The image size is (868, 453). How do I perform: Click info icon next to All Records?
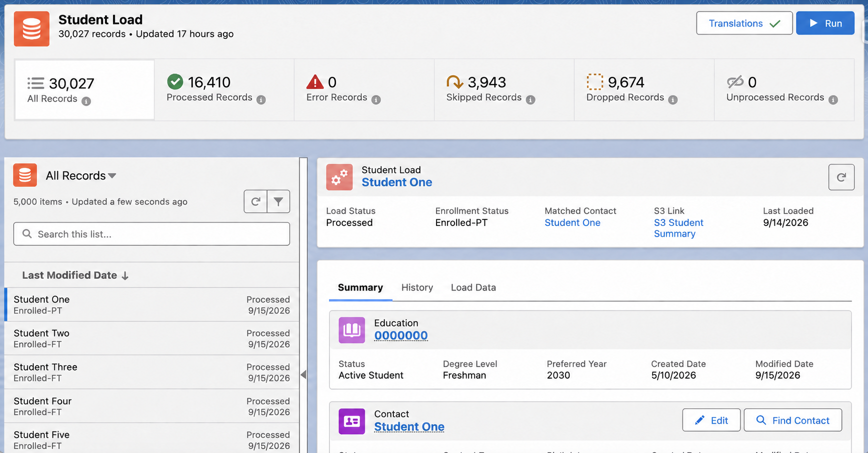pyautogui.click(x=86, y=101)
